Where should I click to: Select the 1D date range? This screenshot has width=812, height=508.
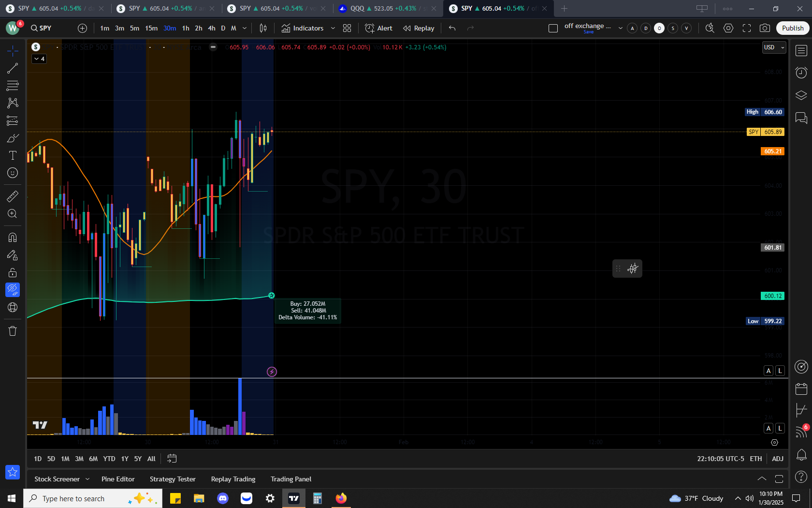coord(38,459)
